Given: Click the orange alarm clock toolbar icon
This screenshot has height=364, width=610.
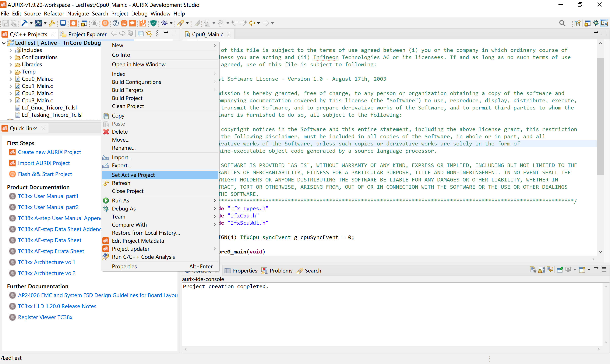Looking at the screenshot, I should pyautogui.click(x=73, y=23).
